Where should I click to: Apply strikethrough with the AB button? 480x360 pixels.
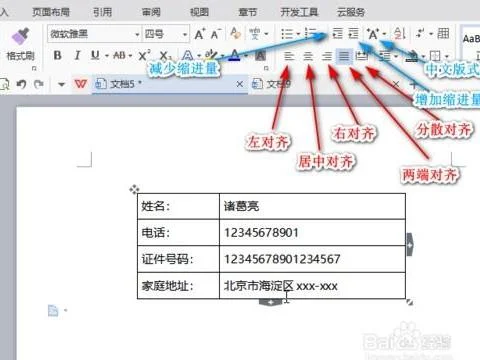(x=119, y=55)
